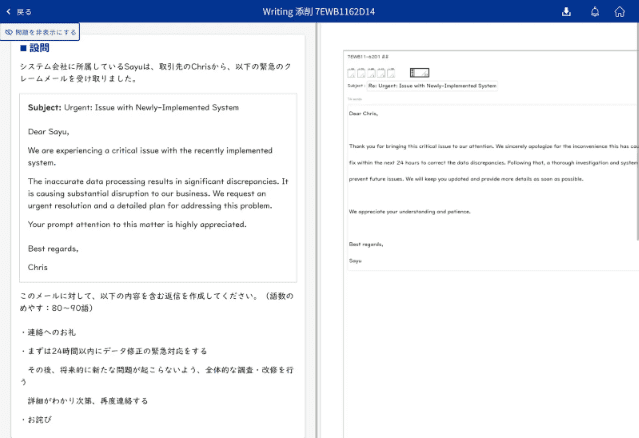The height and width of the screenshot is (438, 639).
Task: Go to home via the house icon
Action: pyautogui.click(x=620, y=12)
